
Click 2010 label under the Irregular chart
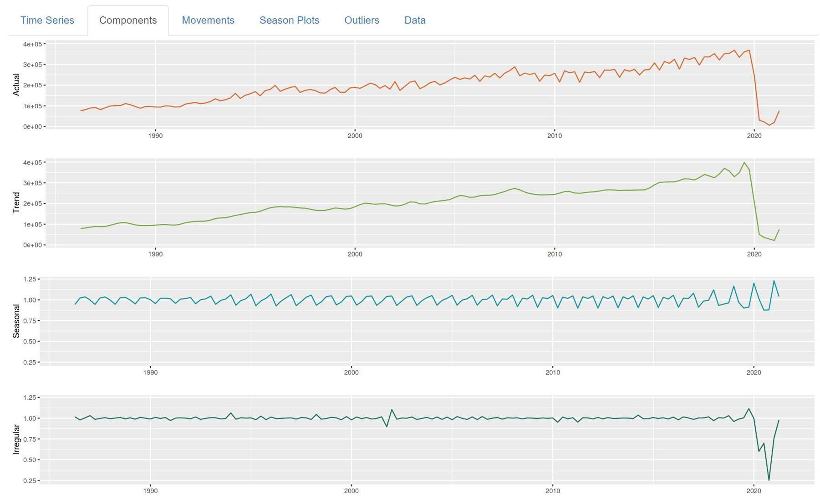(x=552, y=491)
